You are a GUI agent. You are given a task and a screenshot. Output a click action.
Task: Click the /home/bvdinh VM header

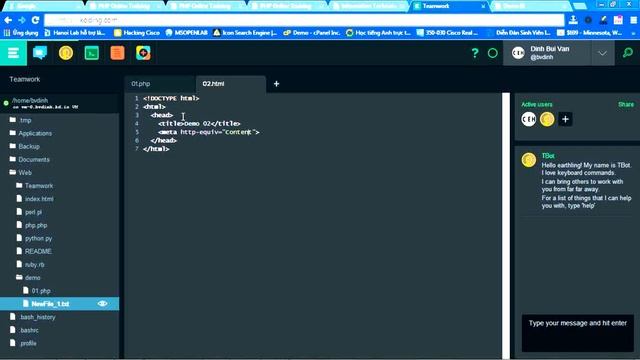click(59, 103)
